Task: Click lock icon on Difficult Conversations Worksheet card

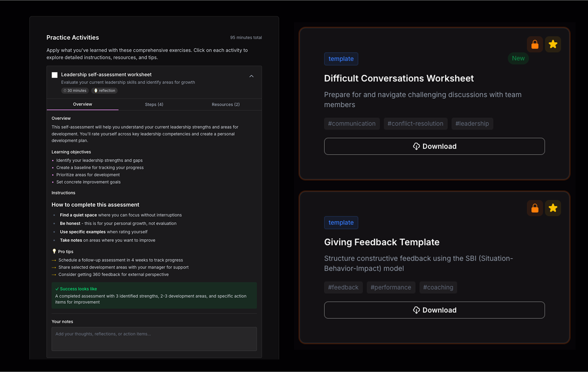Action: coord(535,45)
